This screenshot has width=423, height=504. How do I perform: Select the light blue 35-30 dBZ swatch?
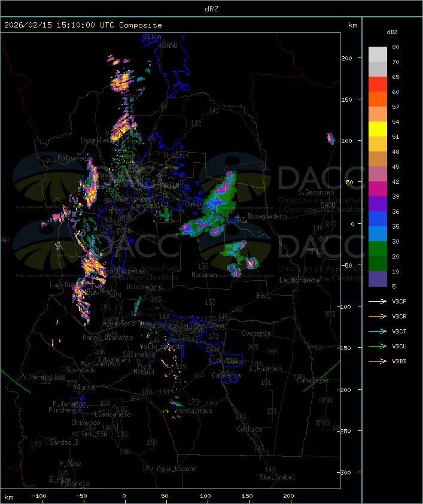point(378,233)
